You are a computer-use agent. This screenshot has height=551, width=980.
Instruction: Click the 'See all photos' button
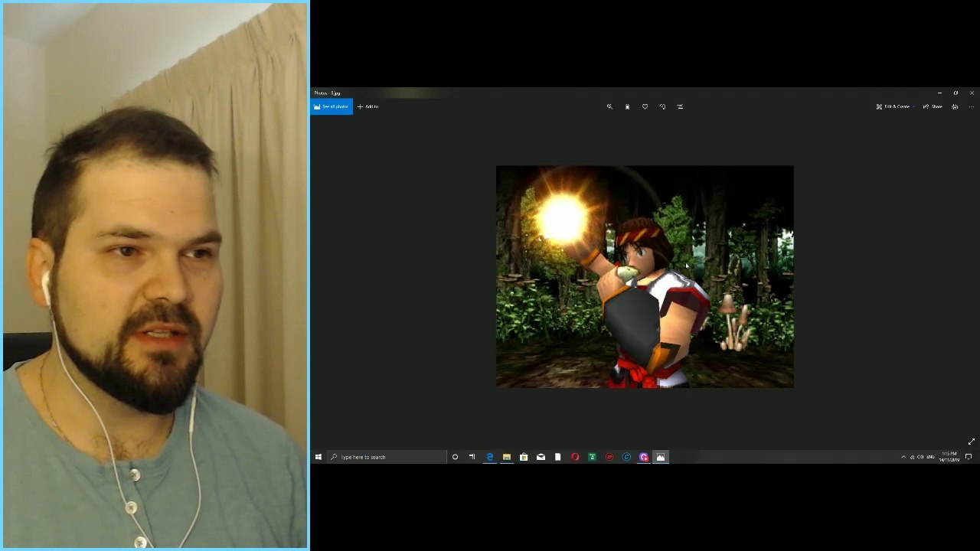332,107
